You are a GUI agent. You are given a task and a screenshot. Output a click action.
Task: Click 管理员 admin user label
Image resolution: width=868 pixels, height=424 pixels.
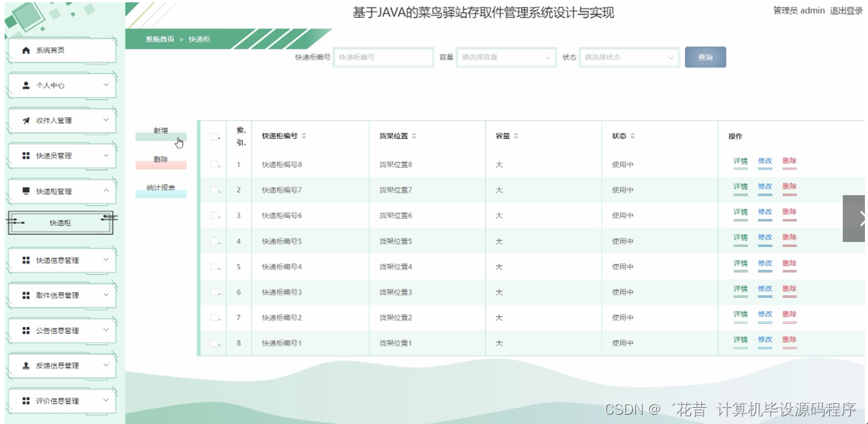(799, 11)
